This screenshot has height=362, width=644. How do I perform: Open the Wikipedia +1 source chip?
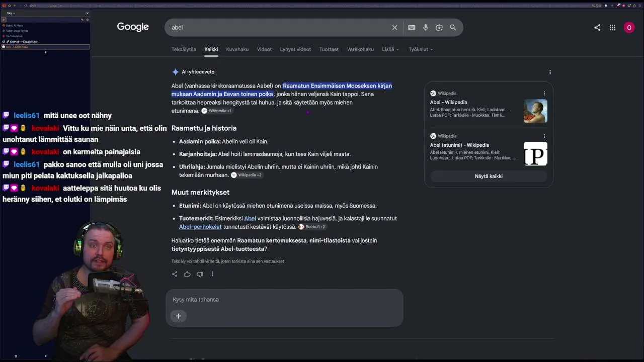tap(217, 111)
